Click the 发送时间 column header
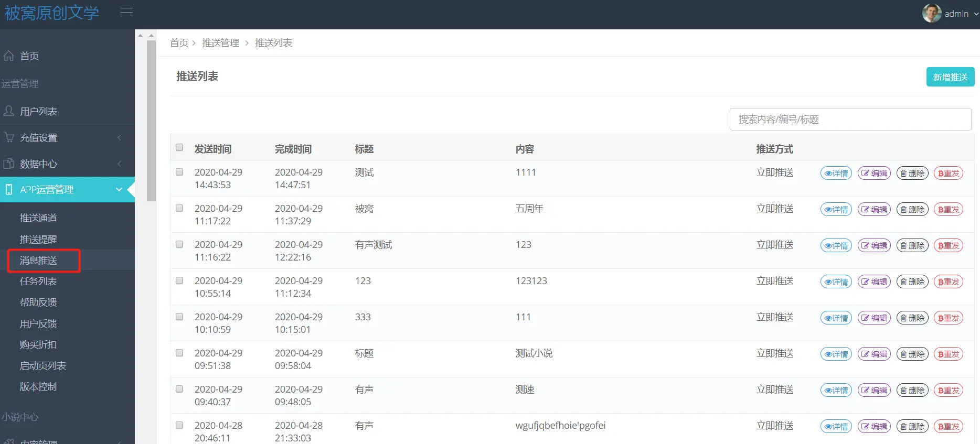 pos(213,149)
